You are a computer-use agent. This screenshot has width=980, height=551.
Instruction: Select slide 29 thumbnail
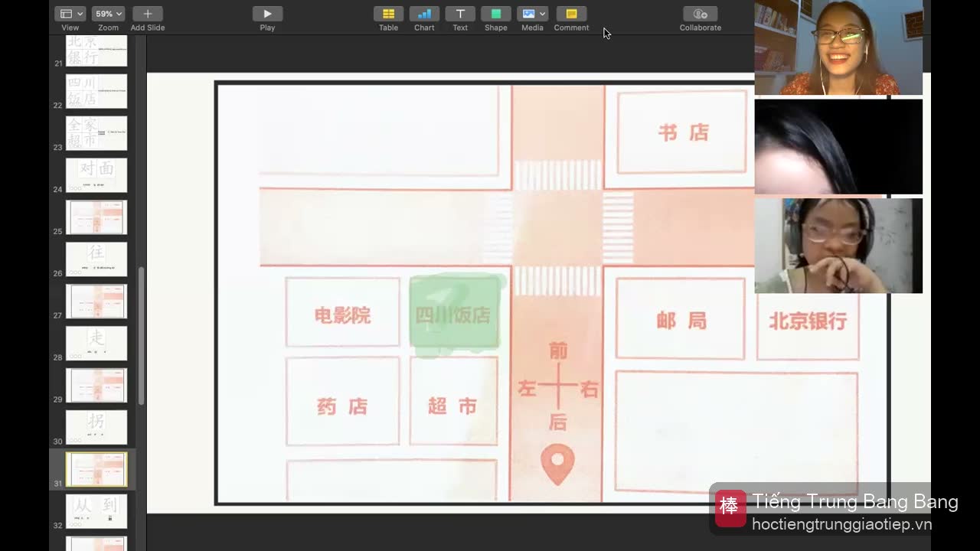tap(96, 386)
